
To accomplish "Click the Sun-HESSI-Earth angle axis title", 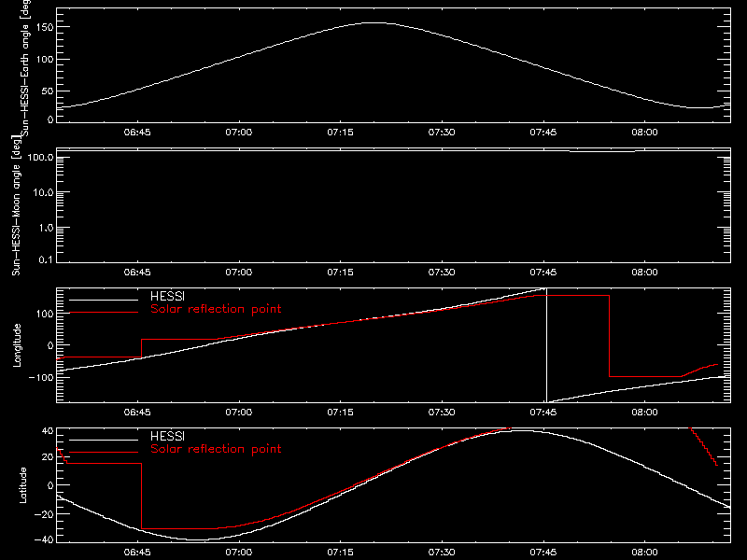I will pos(25,68).
